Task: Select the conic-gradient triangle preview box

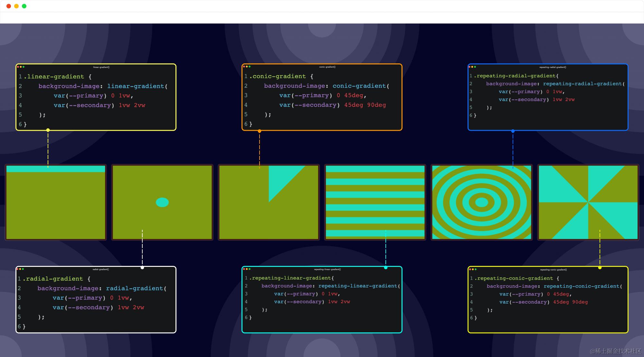Action: (x=269, y=202)
